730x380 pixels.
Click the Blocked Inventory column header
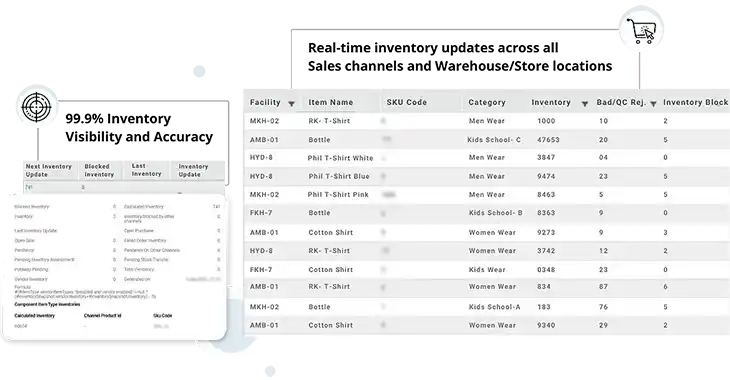(x=99, y=170)
